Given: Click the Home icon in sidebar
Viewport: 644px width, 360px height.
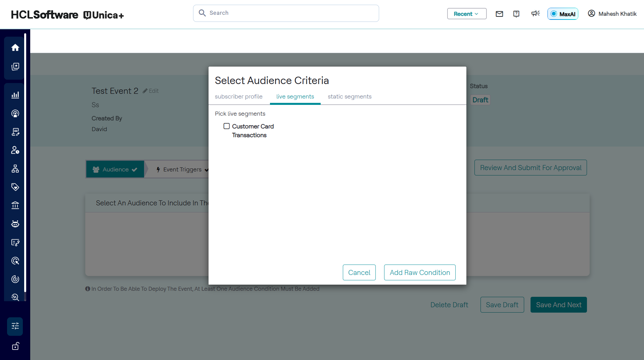Looking at the screenshot, I should click(15, 48).
